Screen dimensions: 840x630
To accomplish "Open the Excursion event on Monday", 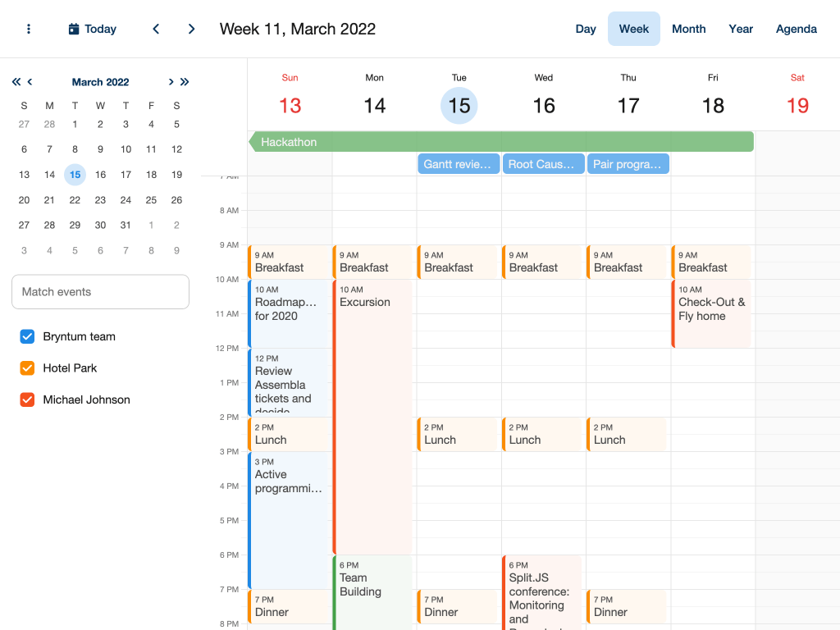I will pyautogui.click(x=373, y=410).
